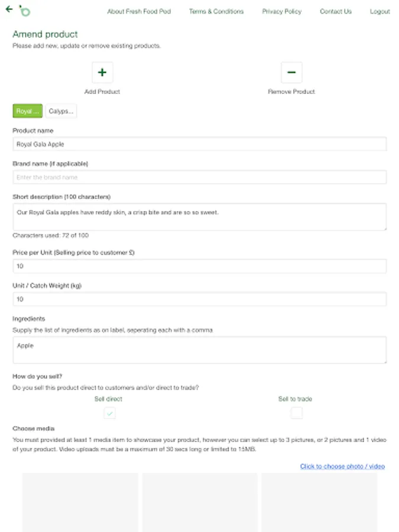
Task: Open Terms & Conditions page
Action: click(216, 11)
